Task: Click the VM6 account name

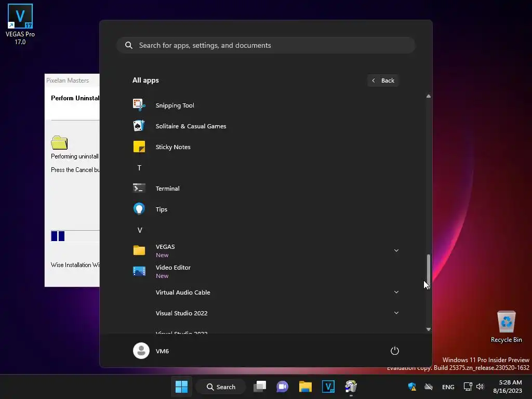Action: [x=162, y=351]
